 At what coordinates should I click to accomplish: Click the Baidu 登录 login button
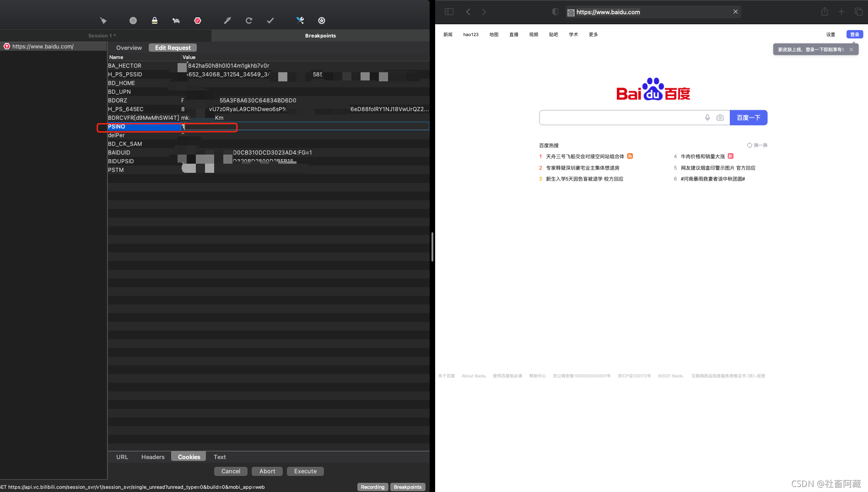(x=855, y=34)
